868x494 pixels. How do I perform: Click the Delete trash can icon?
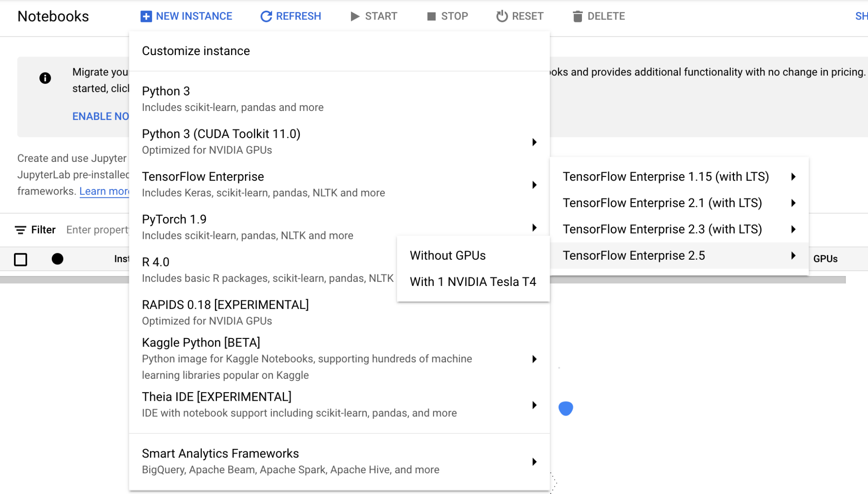pyautogui.click(x=577, y=17)
